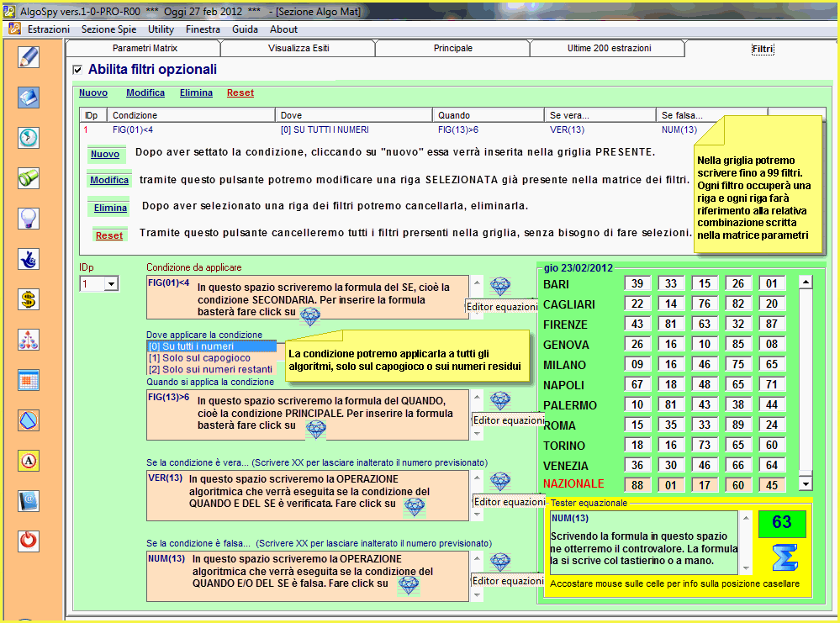Open the calendar icon in sidebar
This screenshot has width=840, height=623.
[x=29, y=380]
